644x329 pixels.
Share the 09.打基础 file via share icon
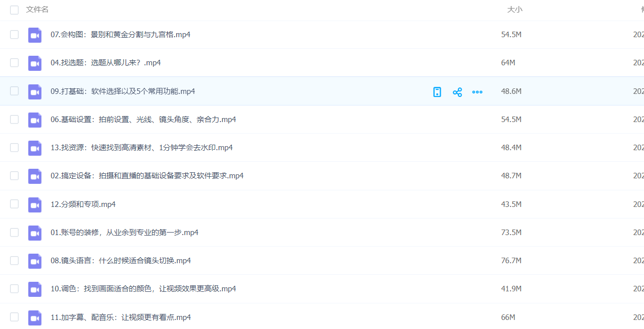click(457, 92)
